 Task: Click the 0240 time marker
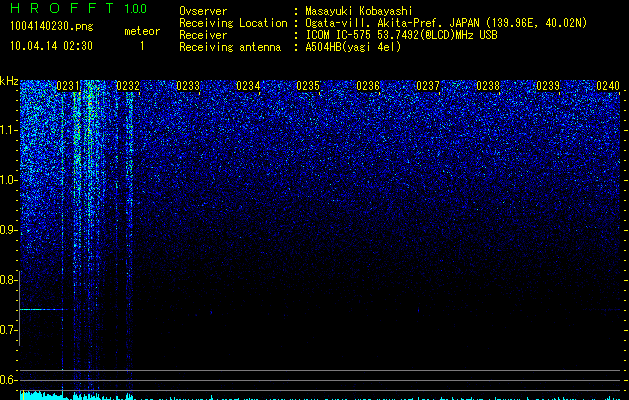click(x=608, y=86)
